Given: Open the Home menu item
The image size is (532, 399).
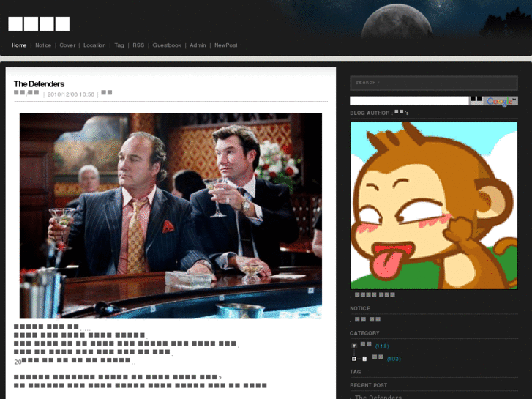Looking at the screenshot, I should point(19,45).
